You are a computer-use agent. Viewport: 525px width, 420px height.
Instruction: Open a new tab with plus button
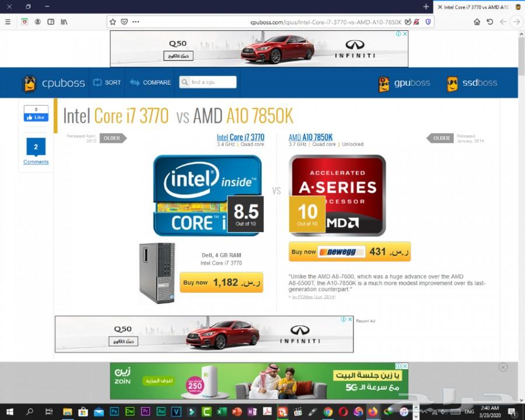point(426,6)
